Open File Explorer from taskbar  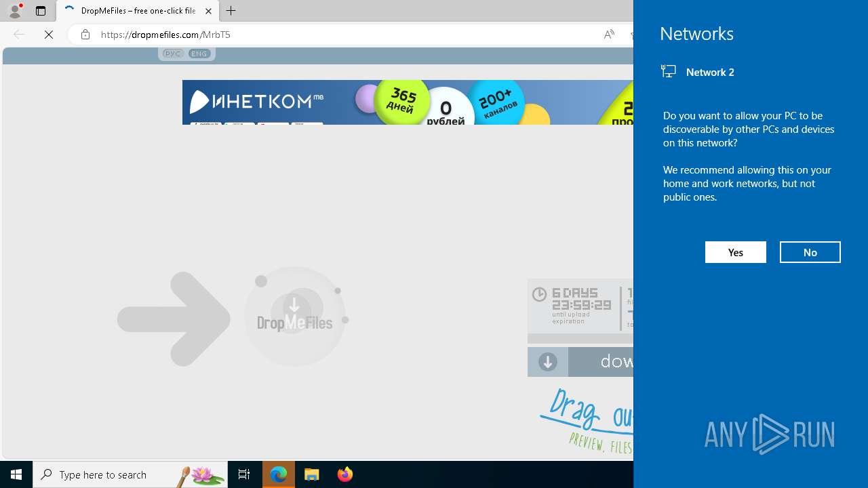click(312, 474)
